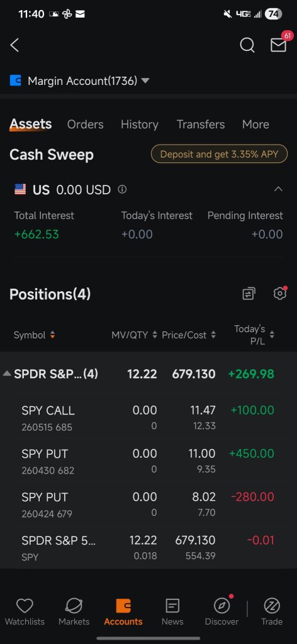Open positions settings gear icon
The width and height of the screenshot is (297, 644).
pos(280,293)
